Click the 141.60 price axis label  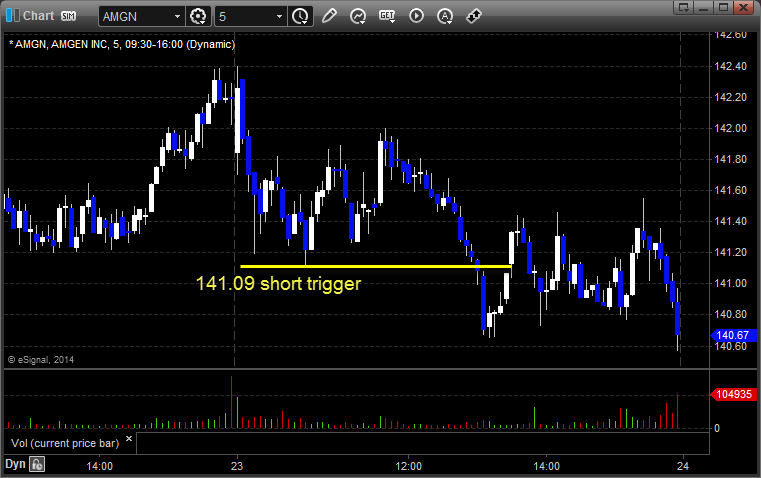point(730,190)
